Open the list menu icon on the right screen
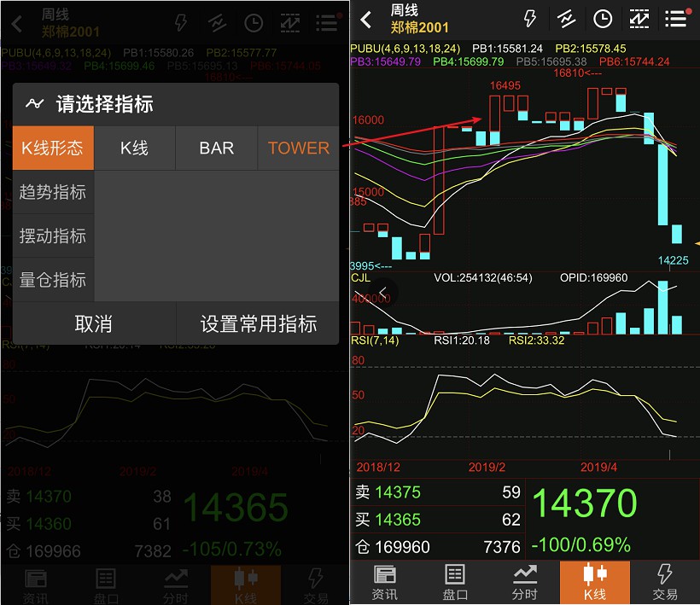The height and width of the screenshot is (605, 700). (676, 19)
